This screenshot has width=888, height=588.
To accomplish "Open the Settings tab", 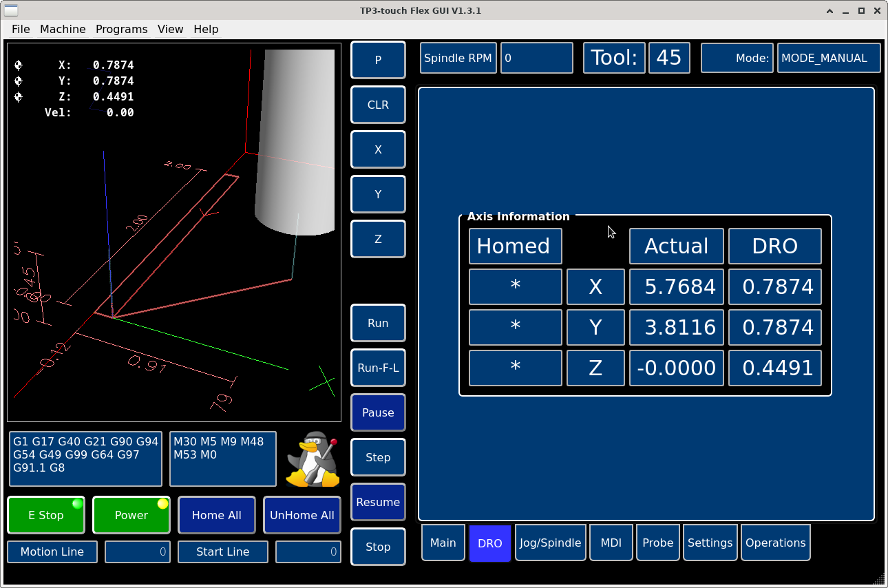I will pos(710,543).
